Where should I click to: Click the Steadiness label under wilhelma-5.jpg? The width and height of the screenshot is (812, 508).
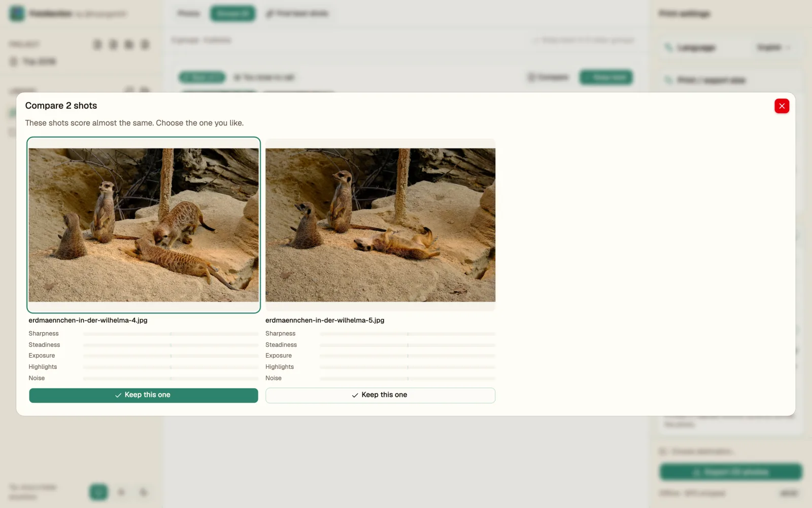(x=281, y=345)
